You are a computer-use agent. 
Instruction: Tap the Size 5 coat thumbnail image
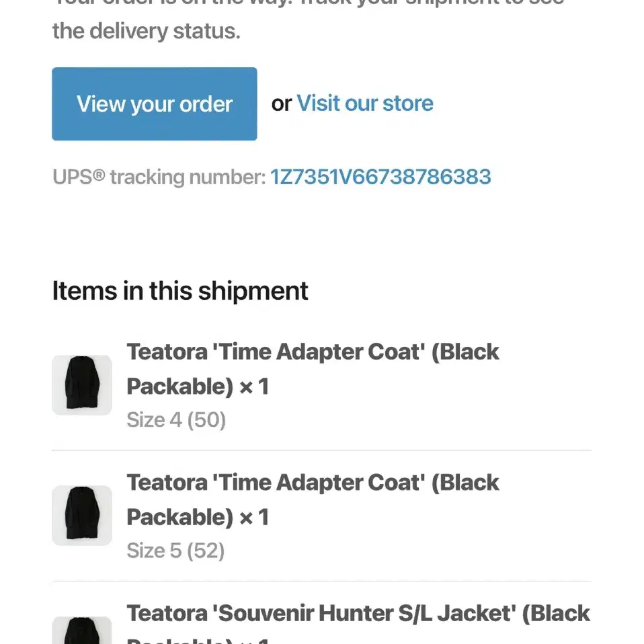[82, 516]
